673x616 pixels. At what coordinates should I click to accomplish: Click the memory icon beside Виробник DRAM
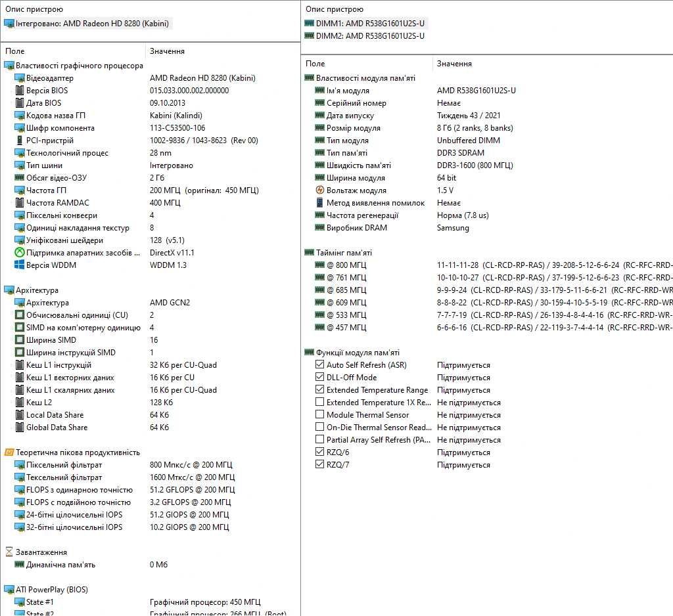coord(320,227)
